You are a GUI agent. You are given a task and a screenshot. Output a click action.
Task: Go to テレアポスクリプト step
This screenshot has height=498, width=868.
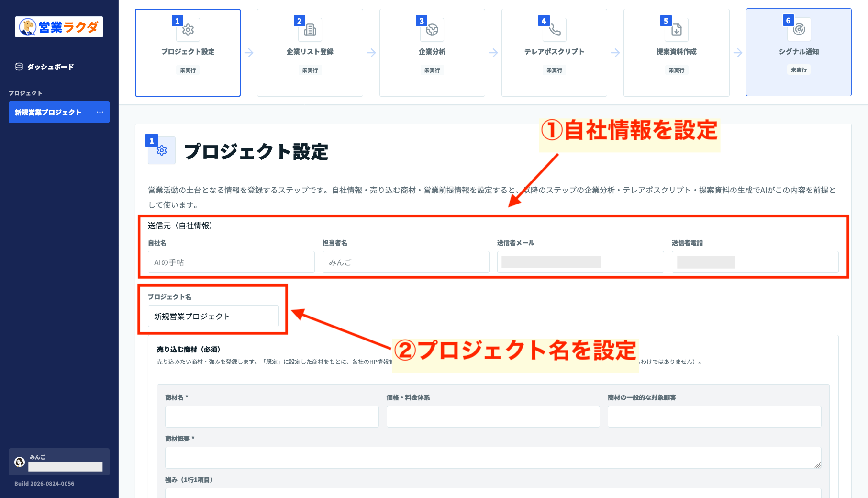554,53
